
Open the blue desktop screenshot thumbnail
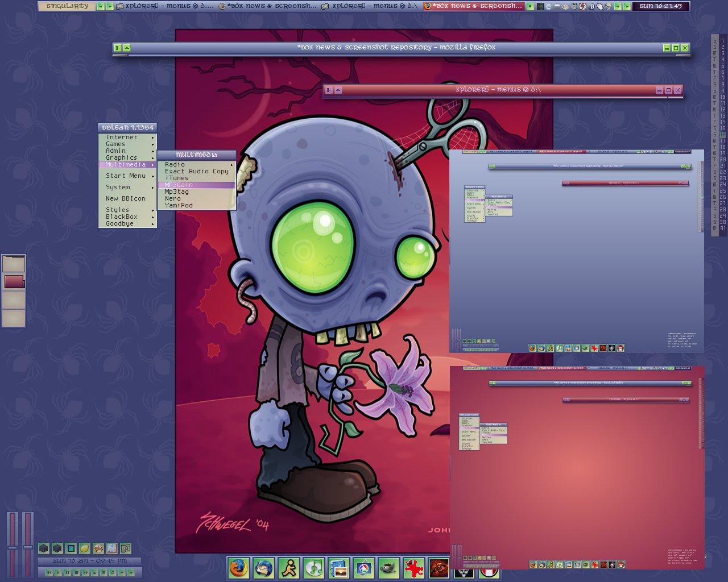577,251
